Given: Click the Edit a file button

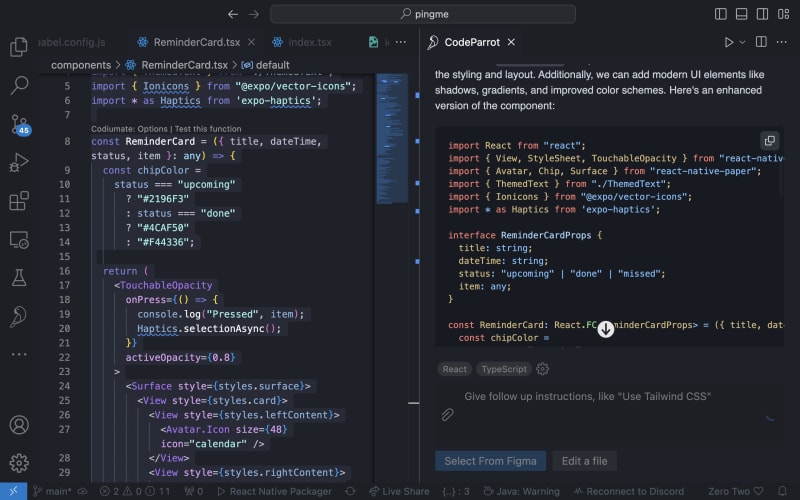Looking at the screenshot, I should coord(585,461).
